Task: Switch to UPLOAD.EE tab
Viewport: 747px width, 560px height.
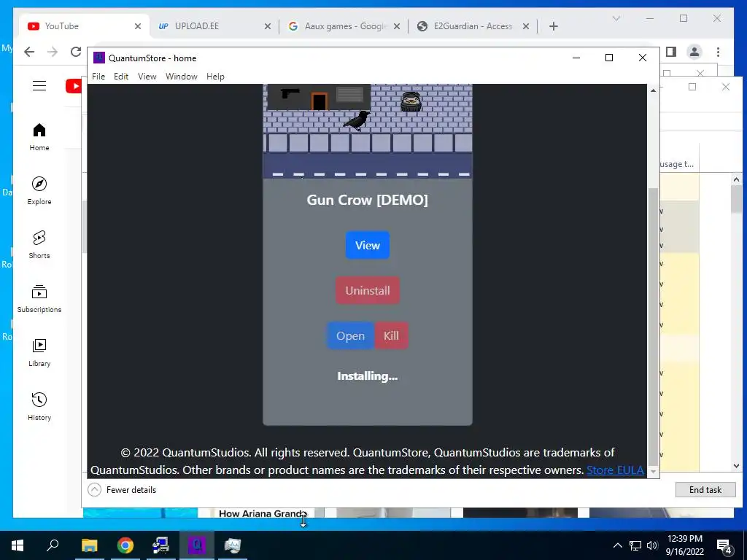Action: [x=214, y=27]
